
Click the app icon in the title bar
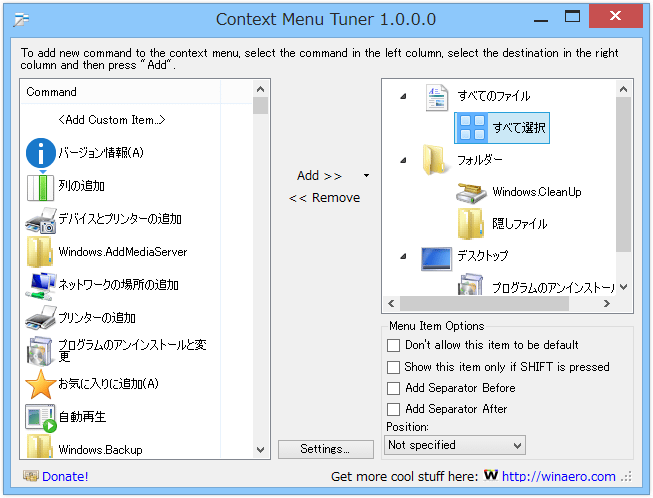[21, 19]
